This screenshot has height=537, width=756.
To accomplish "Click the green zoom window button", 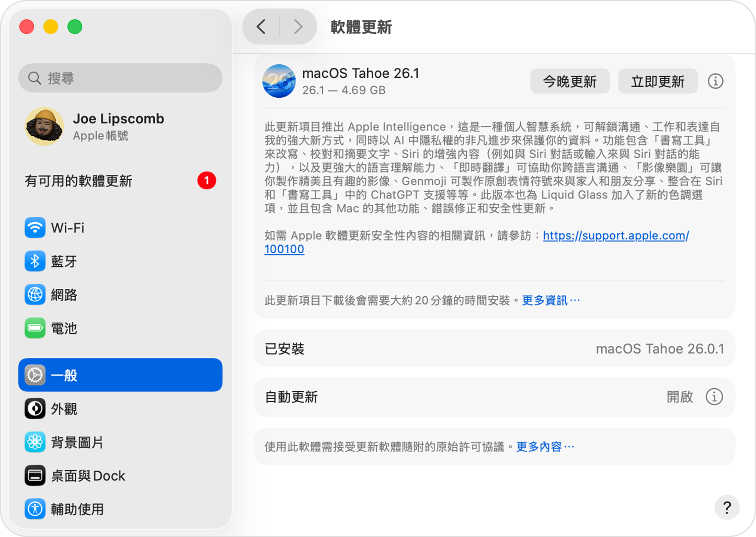I will pos(75,27).
